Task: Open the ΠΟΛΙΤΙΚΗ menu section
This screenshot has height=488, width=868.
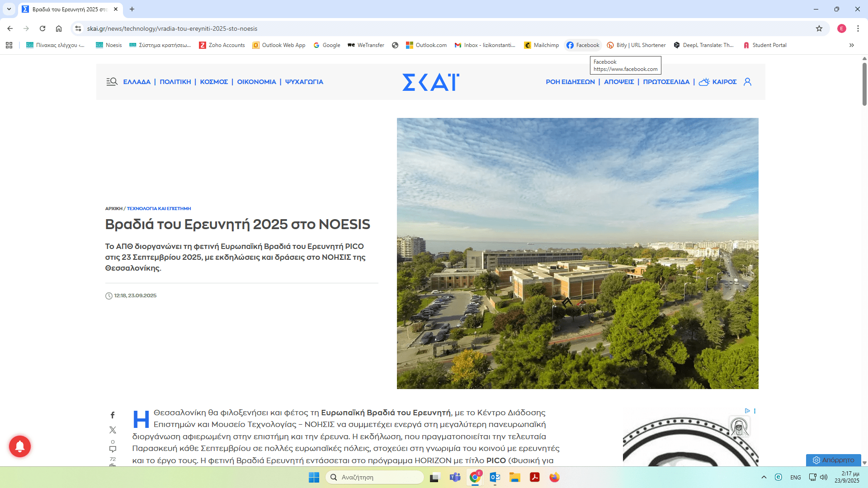Action: 175,82
